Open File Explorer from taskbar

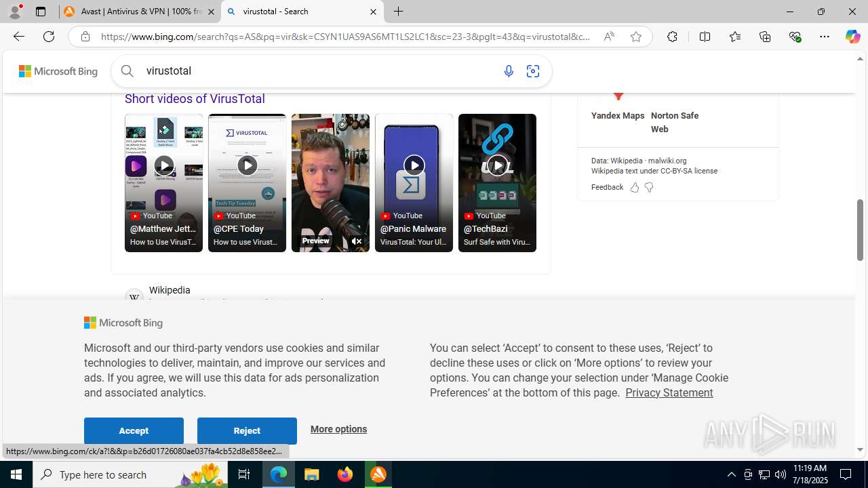(312, 474)
